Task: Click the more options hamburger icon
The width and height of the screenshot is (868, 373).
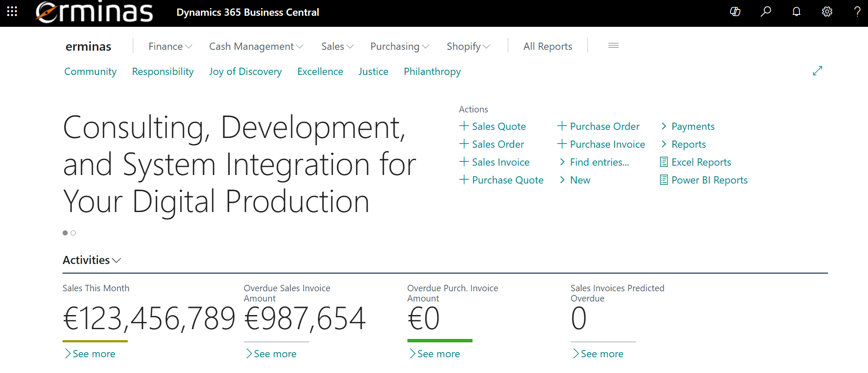Action: pyautogui.click(x=613, y=46)
